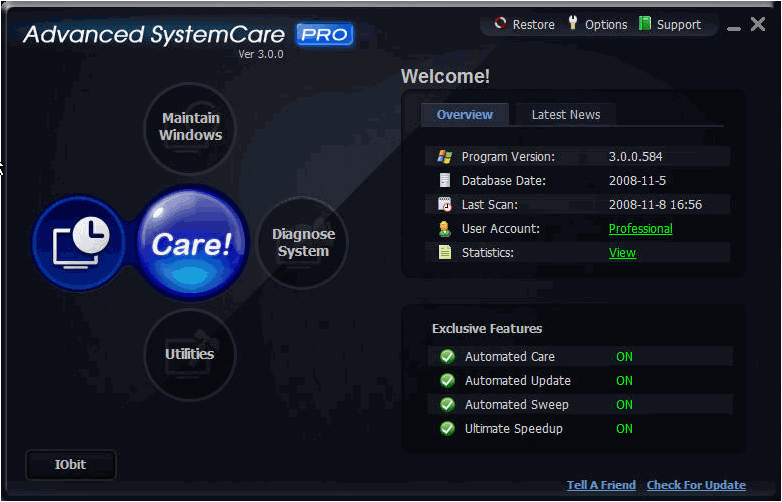782x502 pixels.
Task: Click the Check For Update link
Action: click(x=696, y=485)
